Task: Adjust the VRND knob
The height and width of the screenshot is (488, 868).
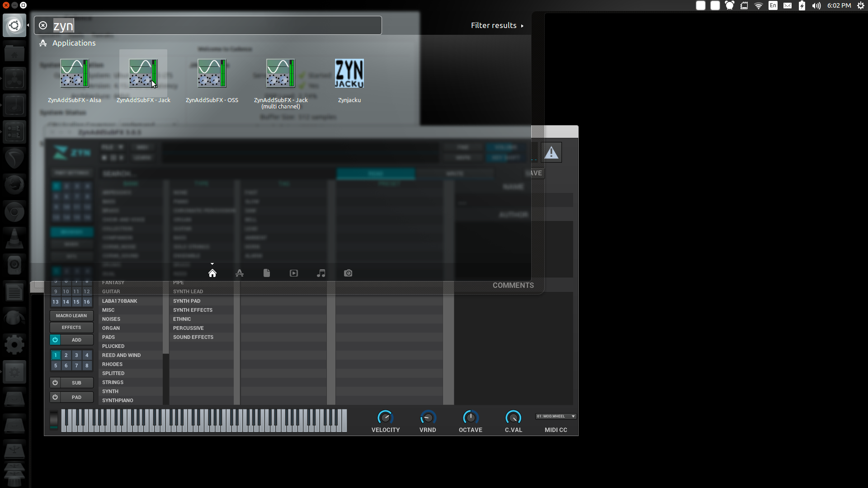Action: point(428,417)
